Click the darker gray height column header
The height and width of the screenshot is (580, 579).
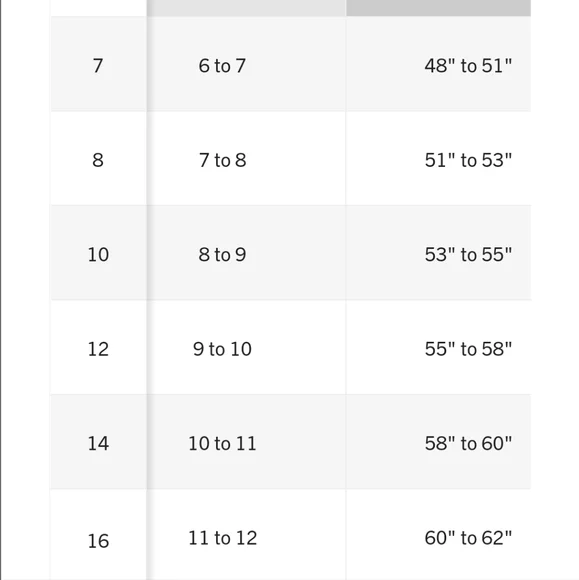pyautogui.click(x=438, y=8)
